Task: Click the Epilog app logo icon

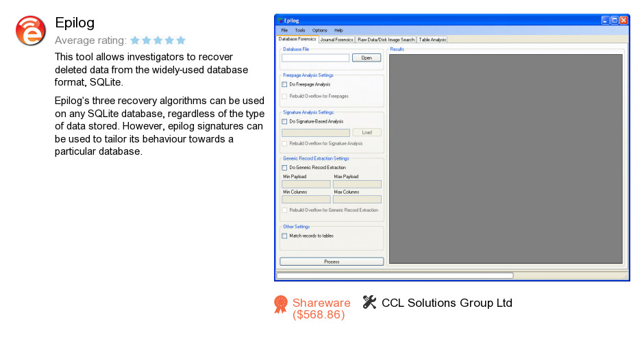Action: [x=31, y=31]
